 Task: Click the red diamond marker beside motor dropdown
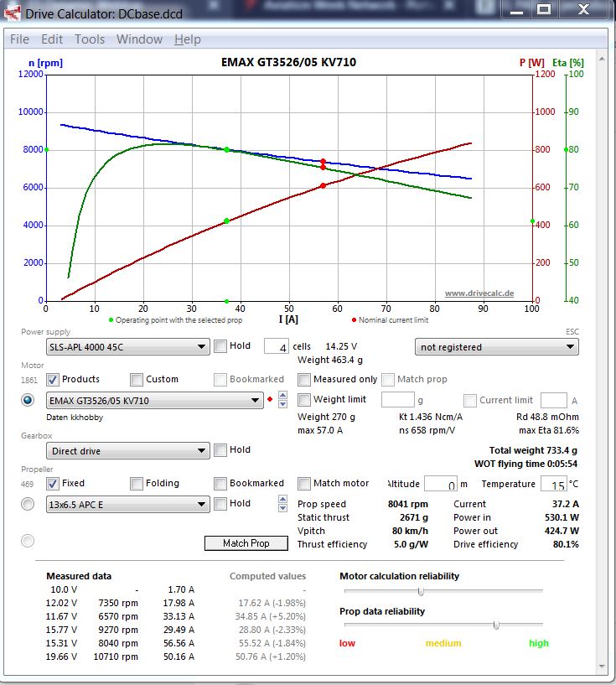(x=270, y=401)
